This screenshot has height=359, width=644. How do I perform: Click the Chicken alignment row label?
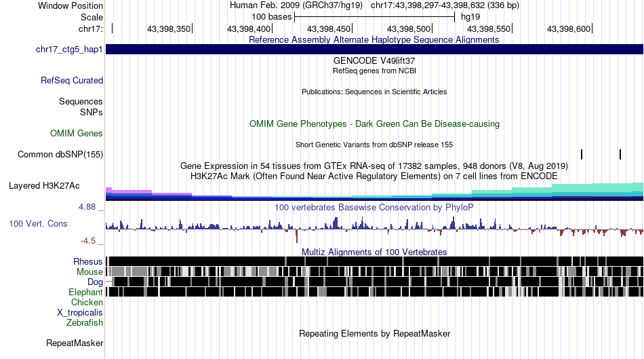pos(87,302)
